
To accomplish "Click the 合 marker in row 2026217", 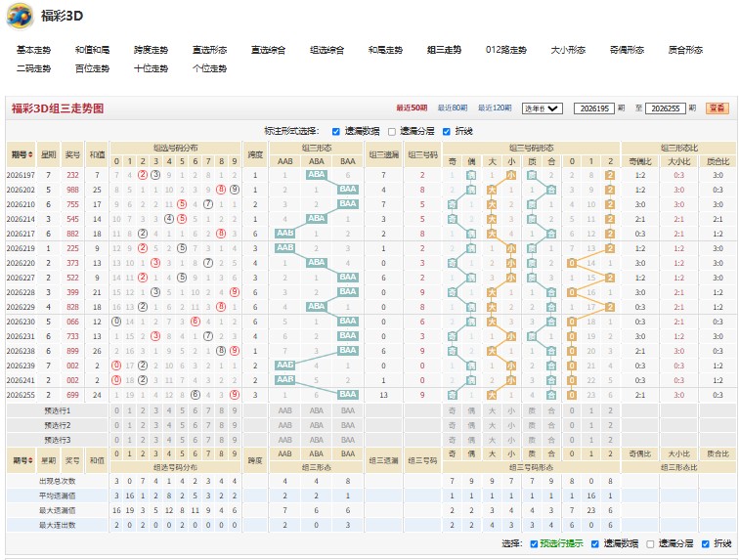I will [x=551, y=234].
